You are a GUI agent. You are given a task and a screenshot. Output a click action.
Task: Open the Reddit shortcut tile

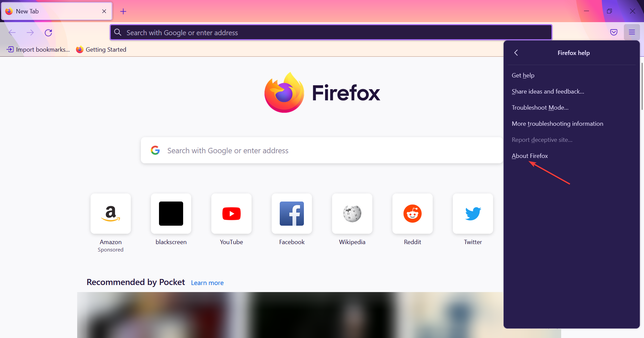413,214
